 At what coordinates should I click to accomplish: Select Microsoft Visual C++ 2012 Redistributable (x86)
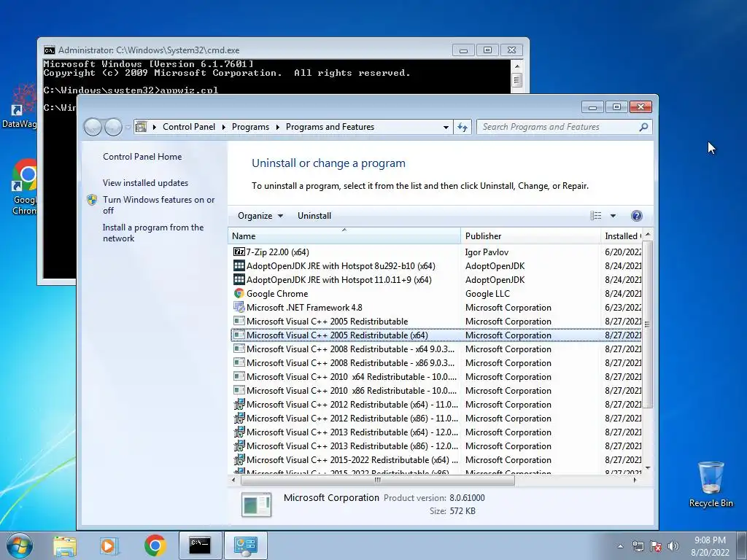[436, 418]
